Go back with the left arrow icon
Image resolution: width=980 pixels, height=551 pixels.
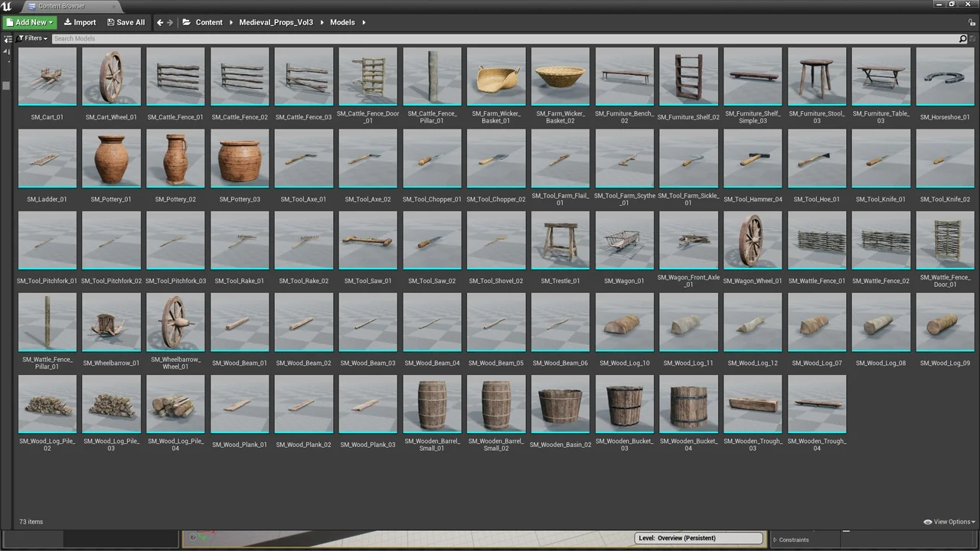[160, 22]
